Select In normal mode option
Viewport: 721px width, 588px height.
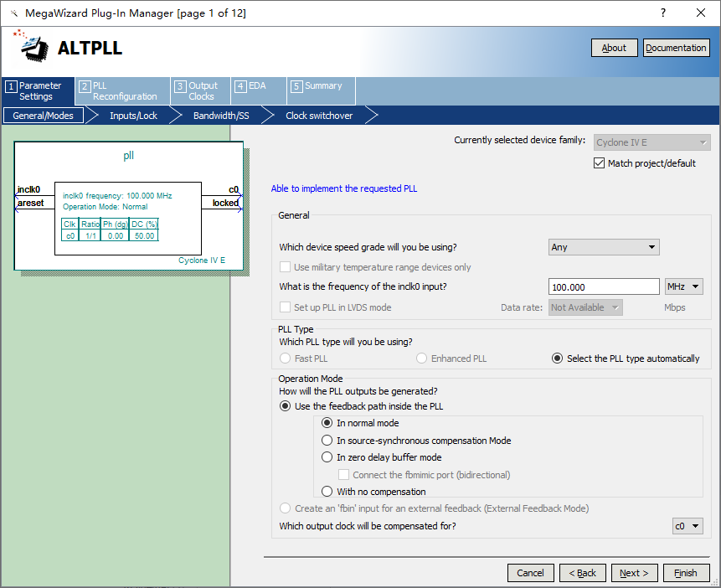[x=327, y=422]
